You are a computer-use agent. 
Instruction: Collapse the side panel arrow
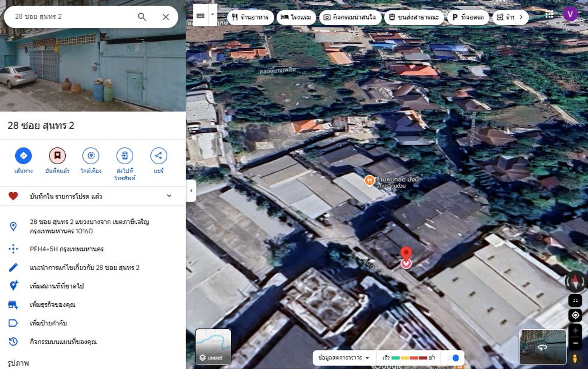click(x=191, y=191)
